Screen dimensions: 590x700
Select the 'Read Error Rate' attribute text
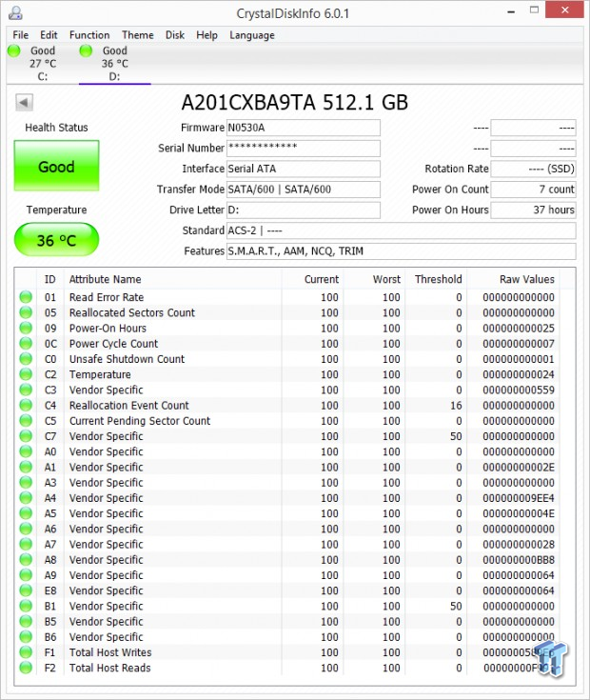click(x=107, y=297)
